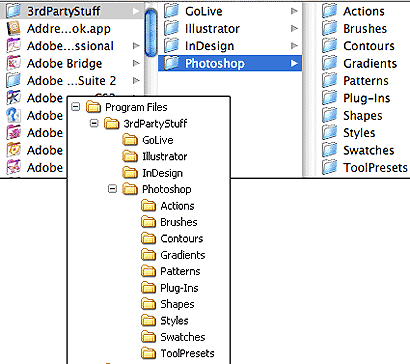Image resolution: width=410 pixels, height=364 pixels.
Task: Select the Shapes label in the tree
Action: pos(177,304)
